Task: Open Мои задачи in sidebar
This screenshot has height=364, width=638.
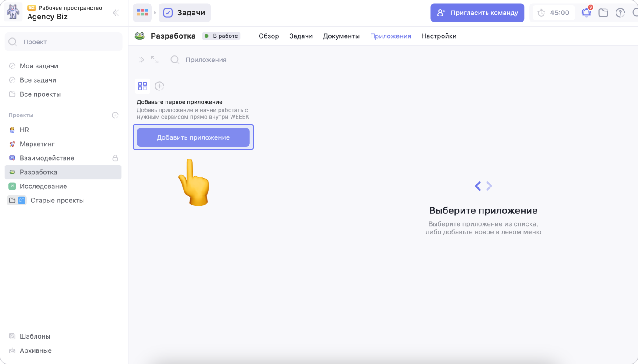Action: pyautogui.click(x=39, y=66)
